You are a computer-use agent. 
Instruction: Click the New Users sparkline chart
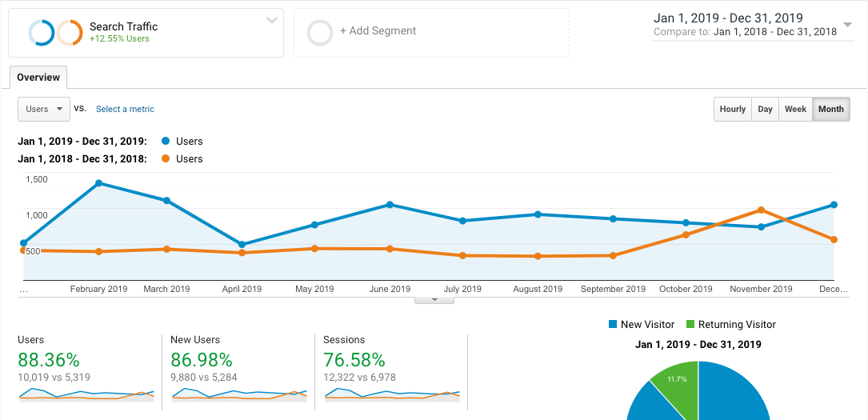[239, 394]
